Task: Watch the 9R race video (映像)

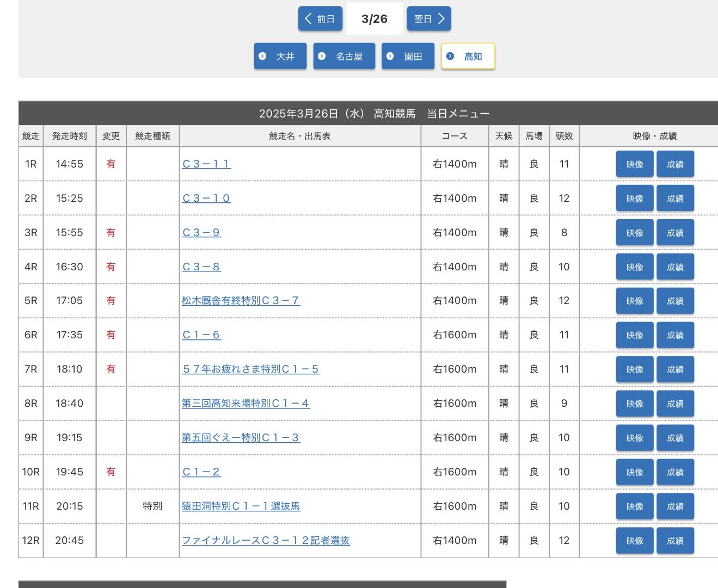Action: click(635, 437)
